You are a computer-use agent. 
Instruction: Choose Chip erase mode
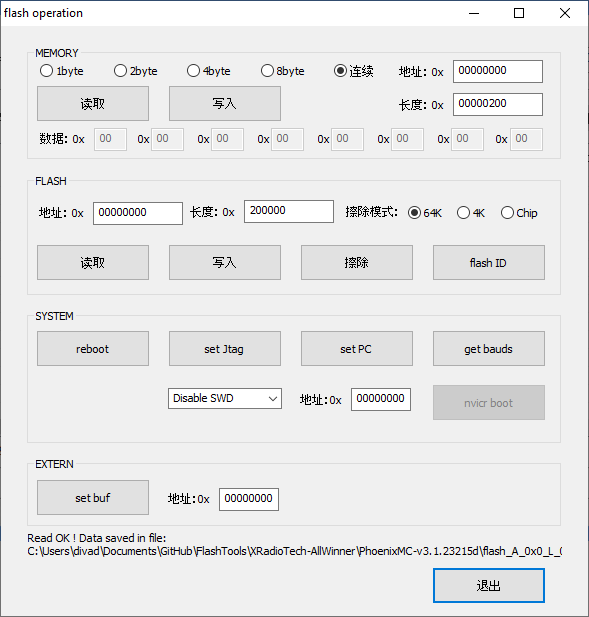click(x=519, y=213)
